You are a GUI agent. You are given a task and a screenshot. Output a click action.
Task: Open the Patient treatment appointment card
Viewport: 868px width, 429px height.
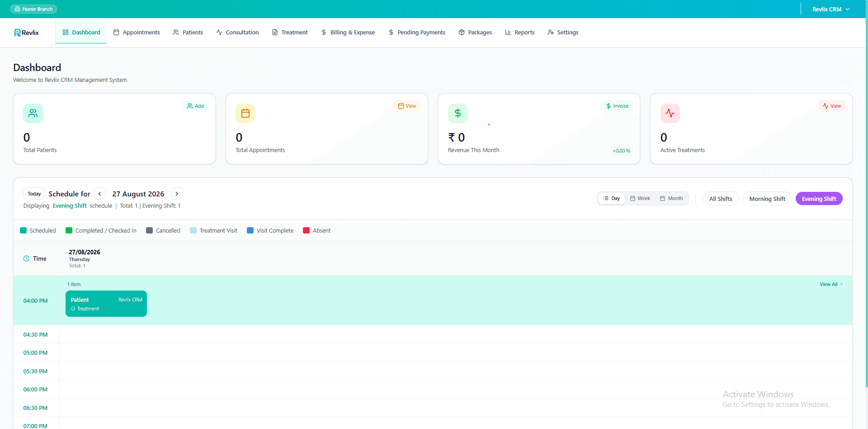[106, 304]
